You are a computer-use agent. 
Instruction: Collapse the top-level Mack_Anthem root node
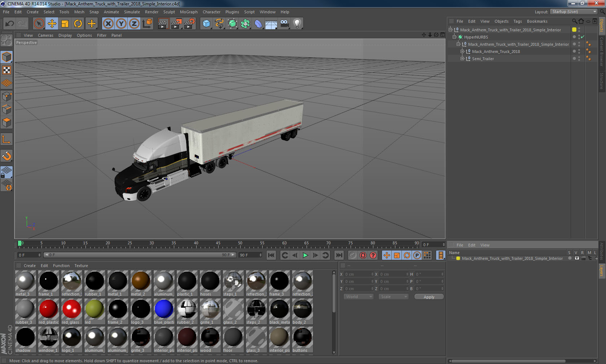(450, 30)
